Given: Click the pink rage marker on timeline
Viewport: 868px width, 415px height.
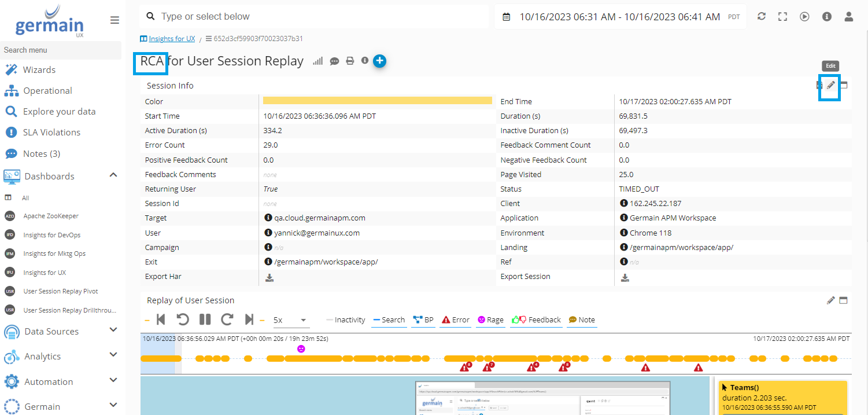Looking at the screenshot, I should tap(301, 349).
